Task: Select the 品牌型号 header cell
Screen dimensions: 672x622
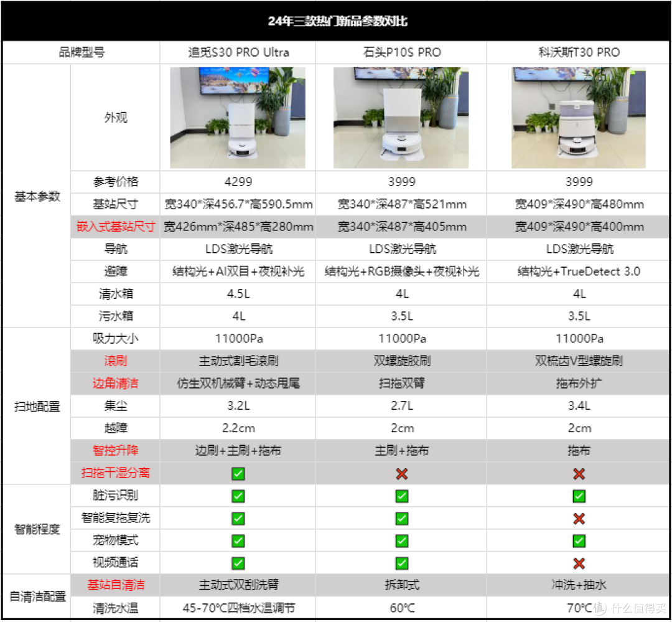Action: pos(82,52)
